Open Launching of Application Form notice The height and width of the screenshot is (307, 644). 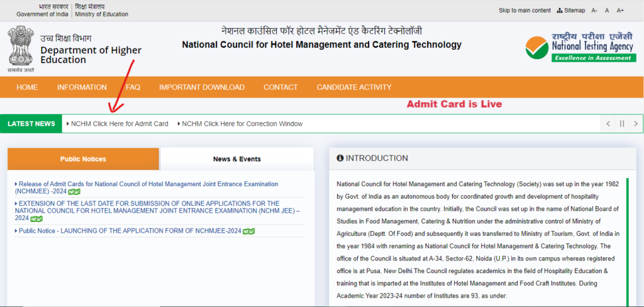click(x=130, y=231)
